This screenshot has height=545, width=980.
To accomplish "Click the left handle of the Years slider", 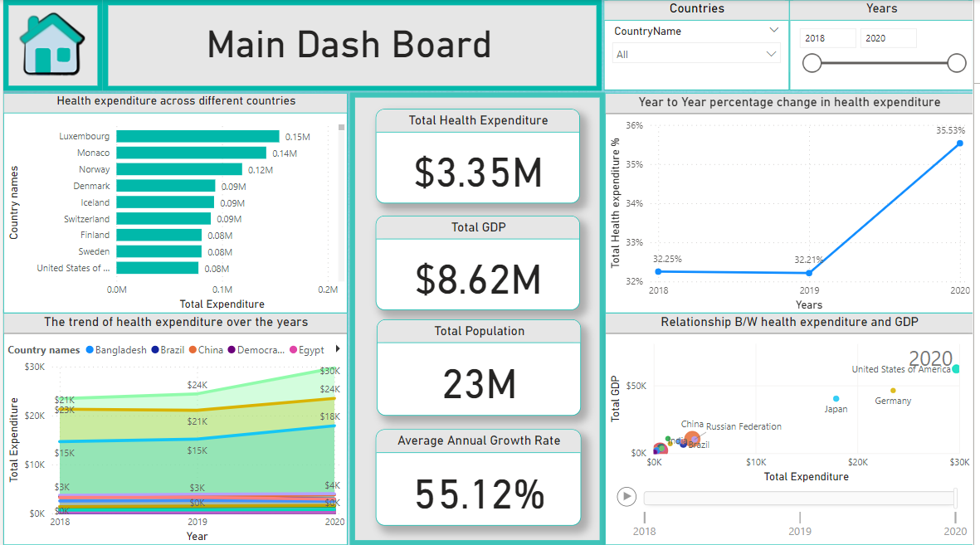I will 812,63.
